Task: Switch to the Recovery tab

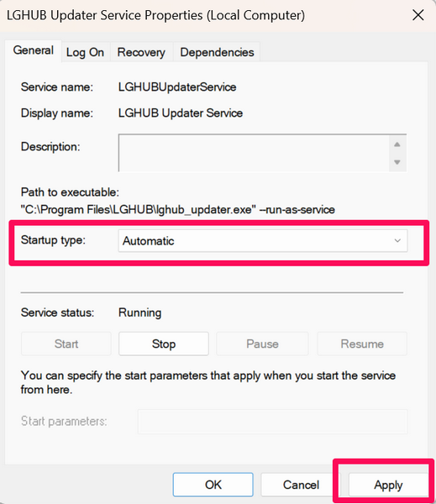Action: (141, 52)
